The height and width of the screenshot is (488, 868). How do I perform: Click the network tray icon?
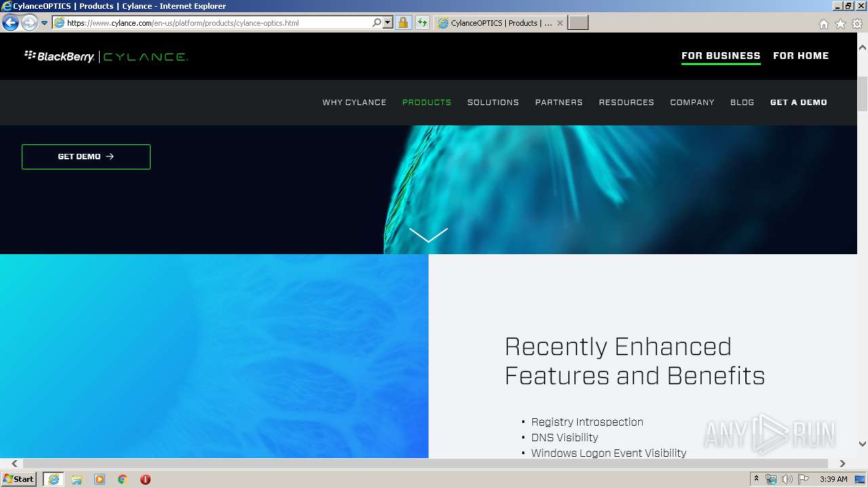point(771,479)
